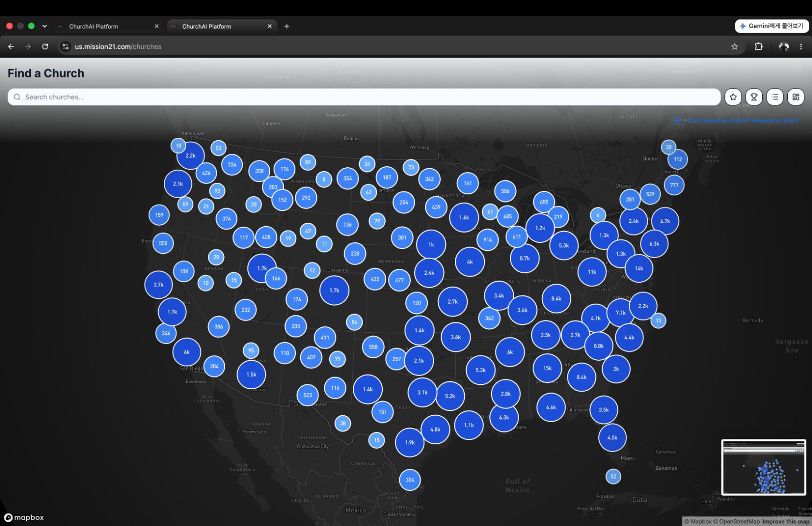The image size is (812, 526).
Task: Go back with browser back arrow
Action: pyautogui.click(x=11, y=46)
